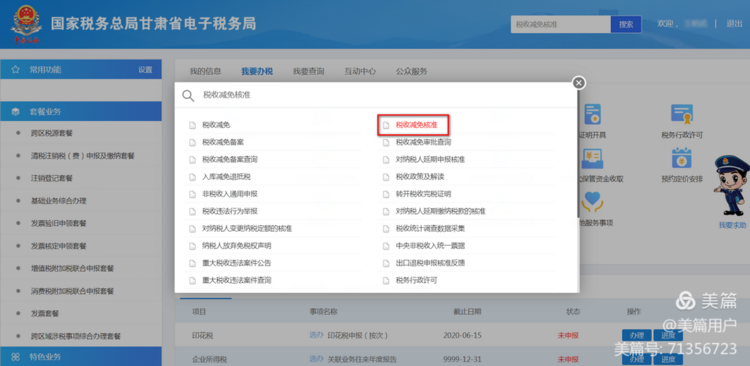Switch to 公众服务 tab
Viewport: 750px width, 366px height.
411,71
